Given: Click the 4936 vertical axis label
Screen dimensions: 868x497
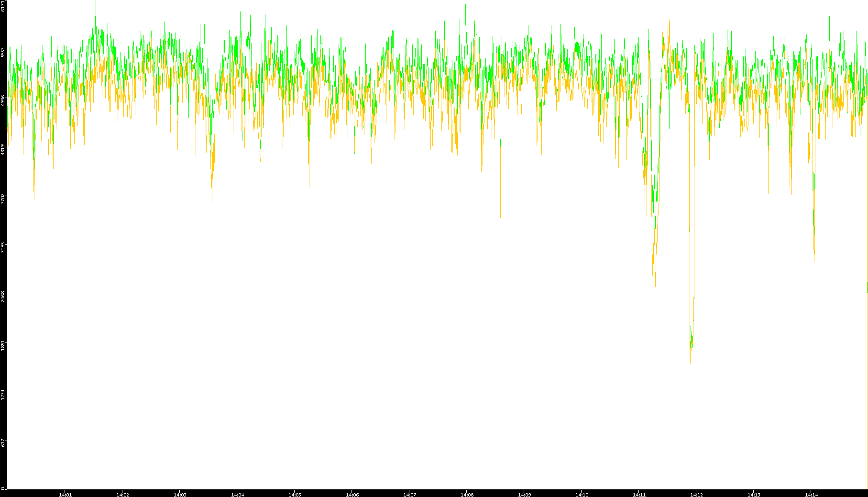Looking at the screenshot, I should (3, 100).
